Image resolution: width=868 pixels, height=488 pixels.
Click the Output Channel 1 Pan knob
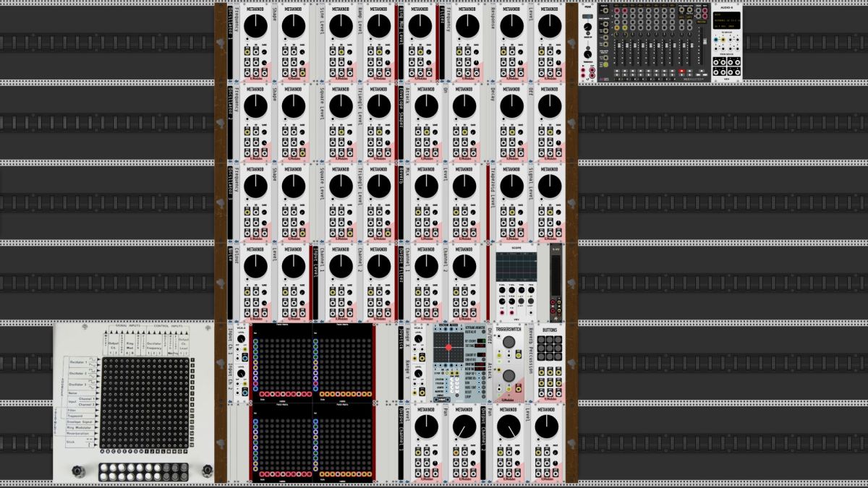pos(466,428)
